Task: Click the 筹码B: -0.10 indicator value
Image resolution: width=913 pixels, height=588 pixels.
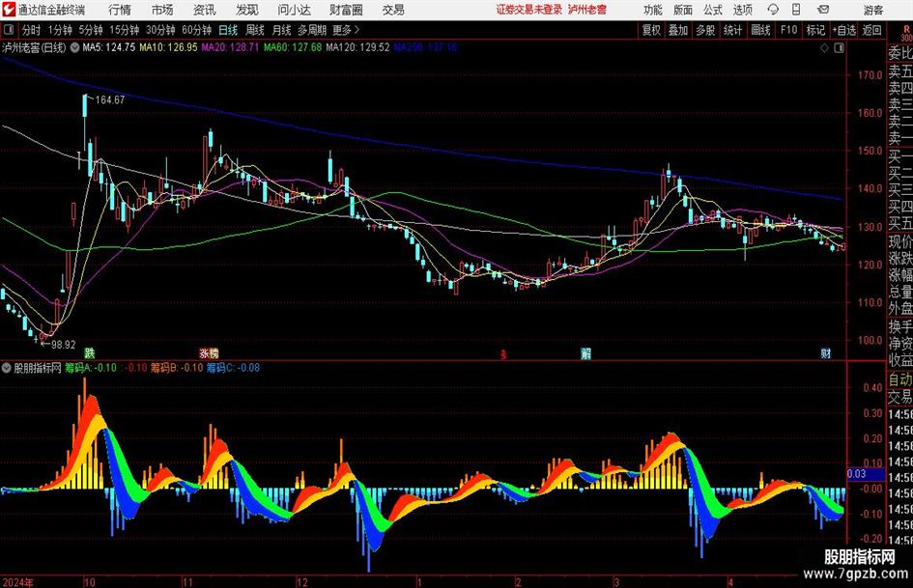Action: click(177, 368)
